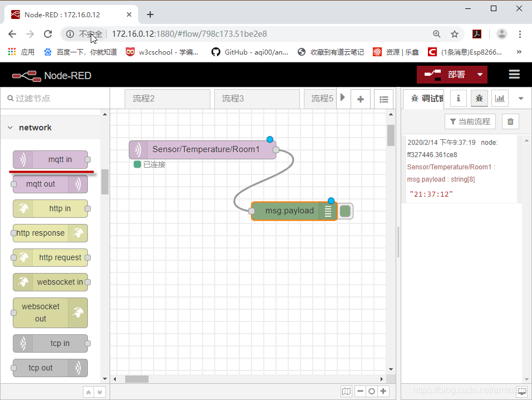Zoom out the canvas with minus

360,391
